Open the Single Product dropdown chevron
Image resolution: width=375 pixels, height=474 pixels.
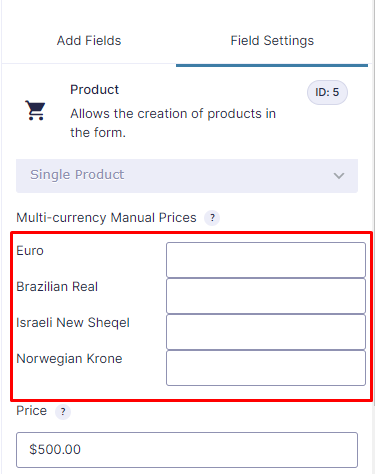point(339,176)
